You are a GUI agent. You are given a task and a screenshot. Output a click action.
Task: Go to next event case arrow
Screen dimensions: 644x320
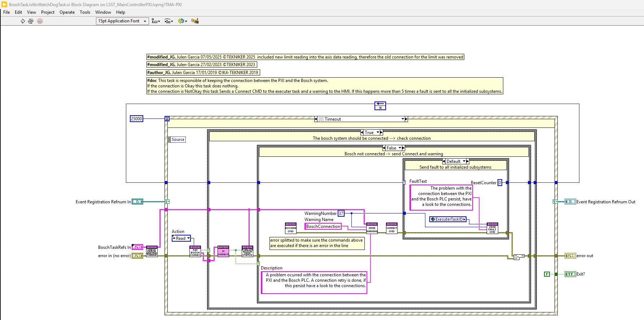pos(406,119)
